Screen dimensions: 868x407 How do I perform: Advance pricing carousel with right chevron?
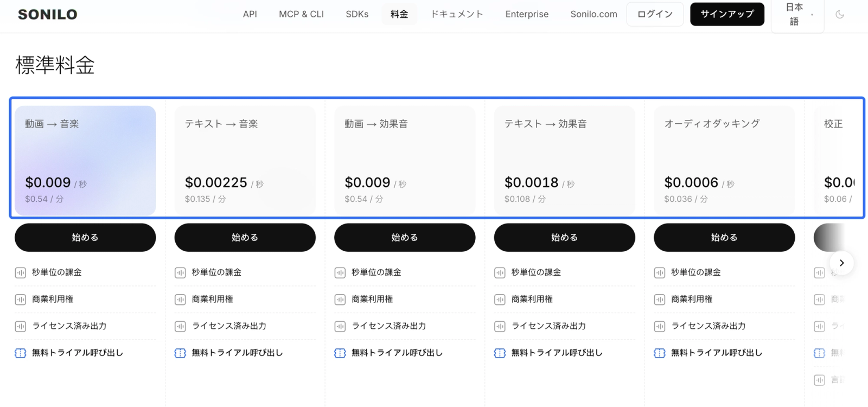tap(841, 263)
